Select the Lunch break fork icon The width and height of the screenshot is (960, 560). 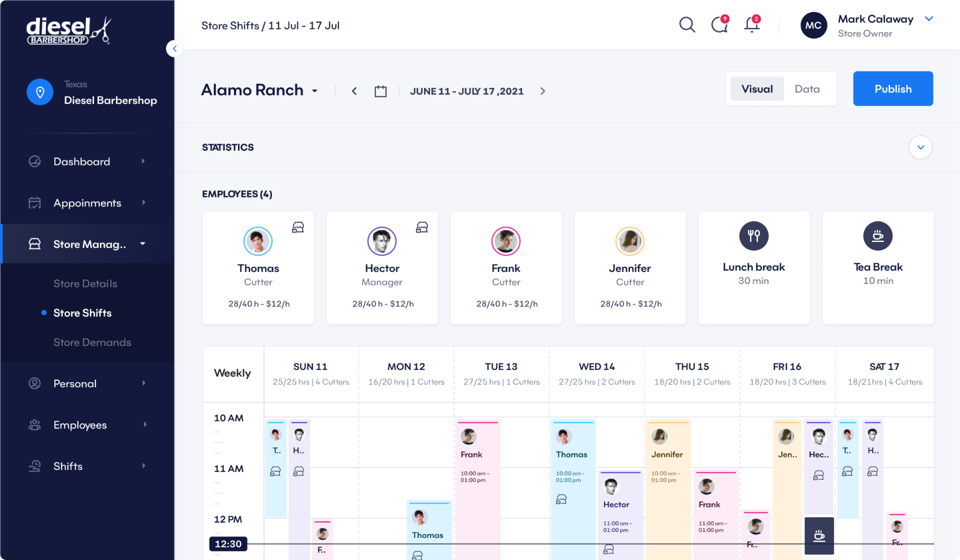753,236
